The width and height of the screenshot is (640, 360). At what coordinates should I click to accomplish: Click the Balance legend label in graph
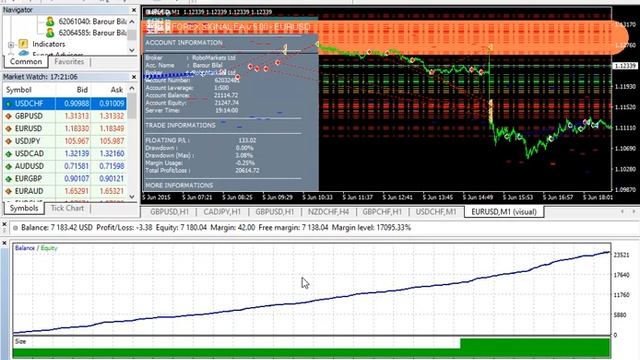[24, 248]
